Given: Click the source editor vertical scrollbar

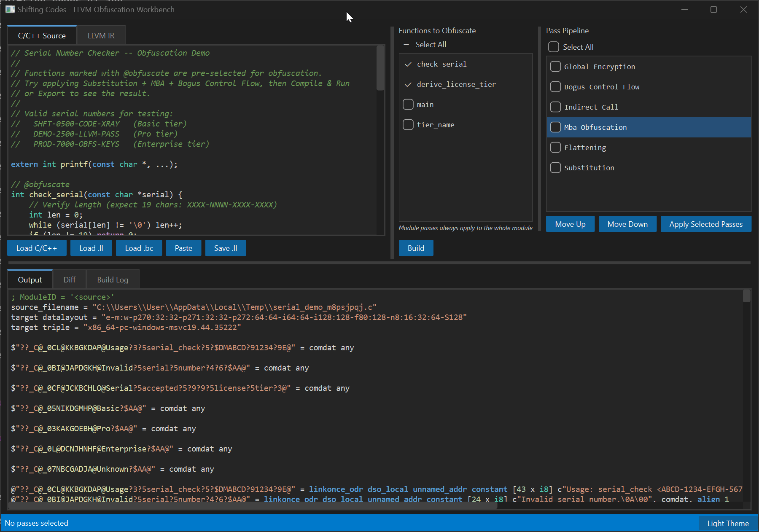Looking at the screenshot, I should point(380,68).
